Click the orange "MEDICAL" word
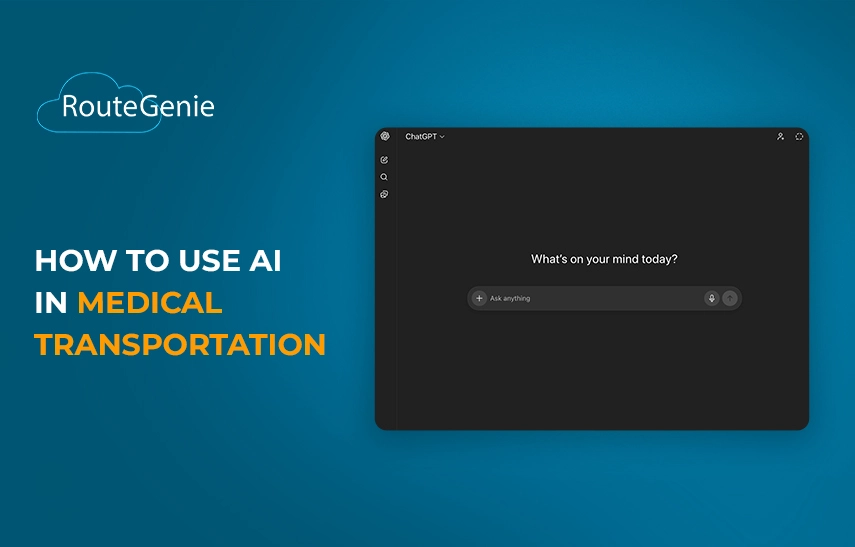The height and width of the screenshot is (547, 855). tap(150, 303)
